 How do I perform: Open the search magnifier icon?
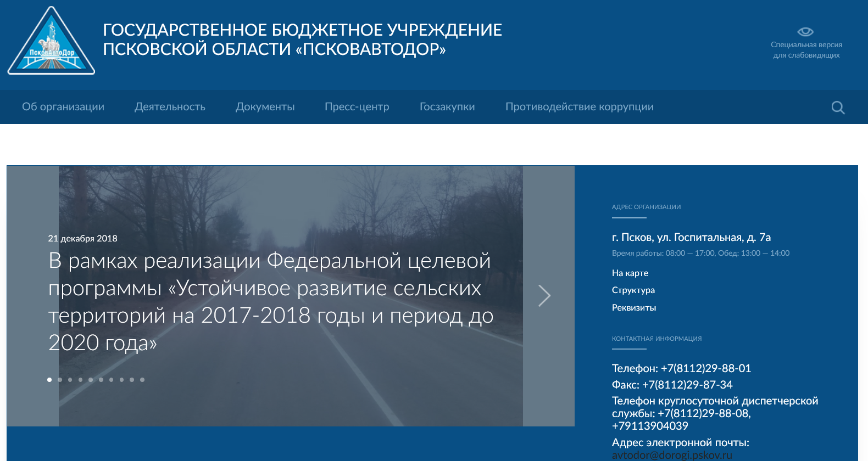838,108
